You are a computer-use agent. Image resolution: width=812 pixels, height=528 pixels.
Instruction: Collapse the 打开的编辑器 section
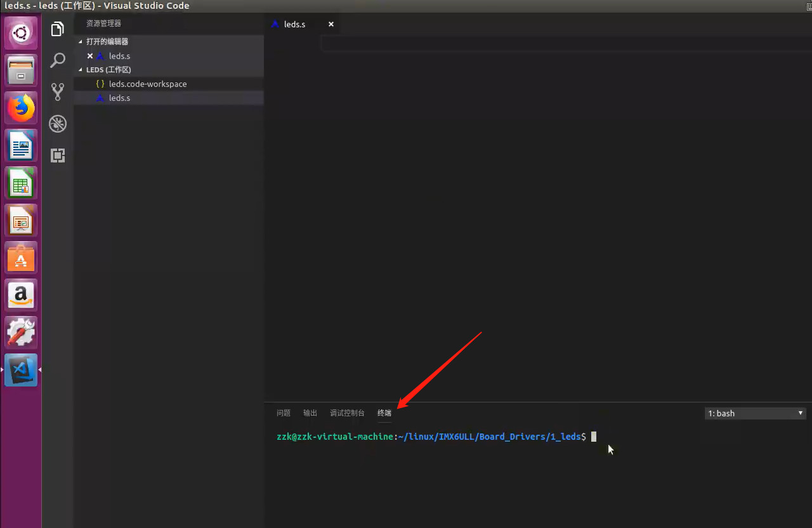[x=169, y=41]
